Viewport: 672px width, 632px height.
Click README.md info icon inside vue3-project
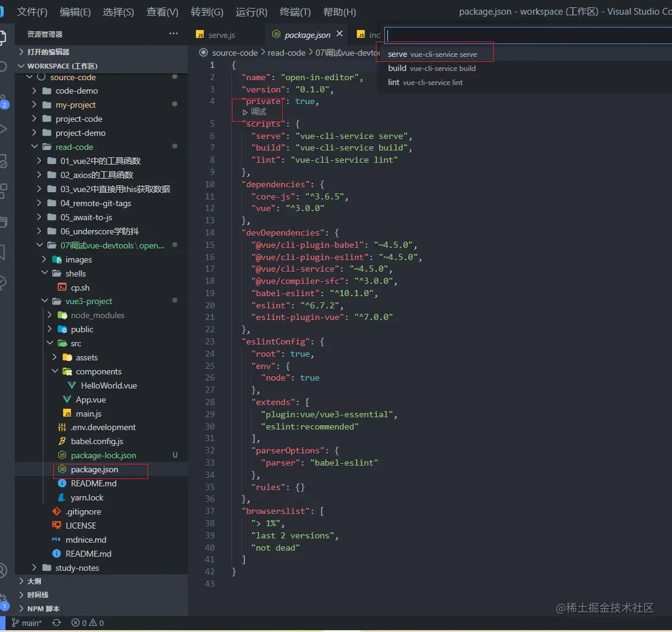[x=62, y=483]
